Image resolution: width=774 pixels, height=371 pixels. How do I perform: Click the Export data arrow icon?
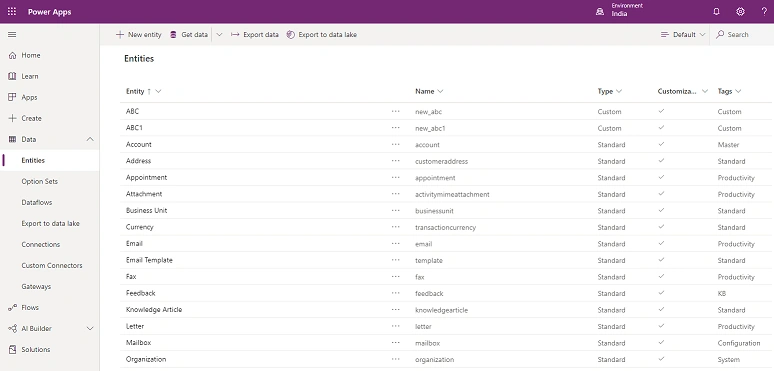tap(235, 35)
